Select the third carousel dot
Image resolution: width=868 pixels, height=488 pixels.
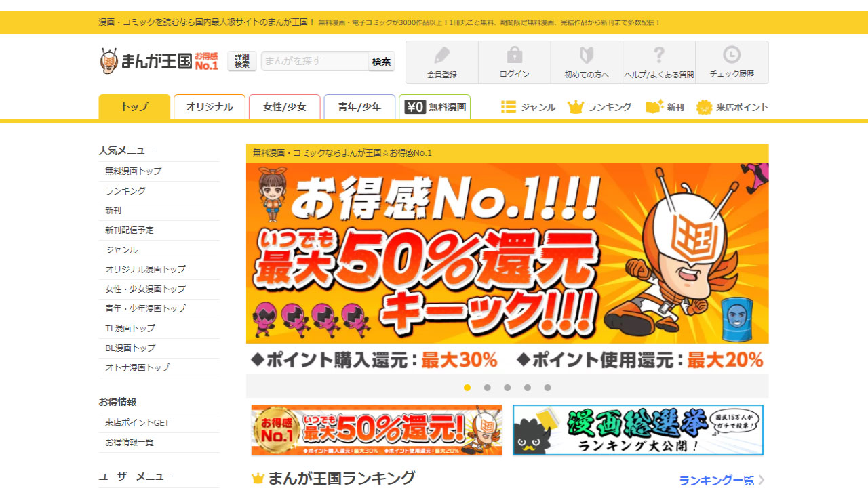507,388
